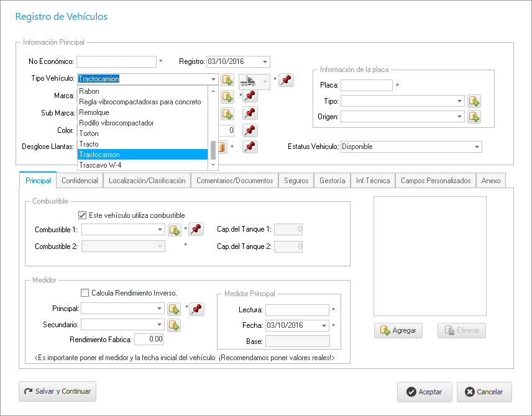The width and height of the screenshot is (532, 416).
Task: Open the Seguros tab
Action: coord(296,181)
